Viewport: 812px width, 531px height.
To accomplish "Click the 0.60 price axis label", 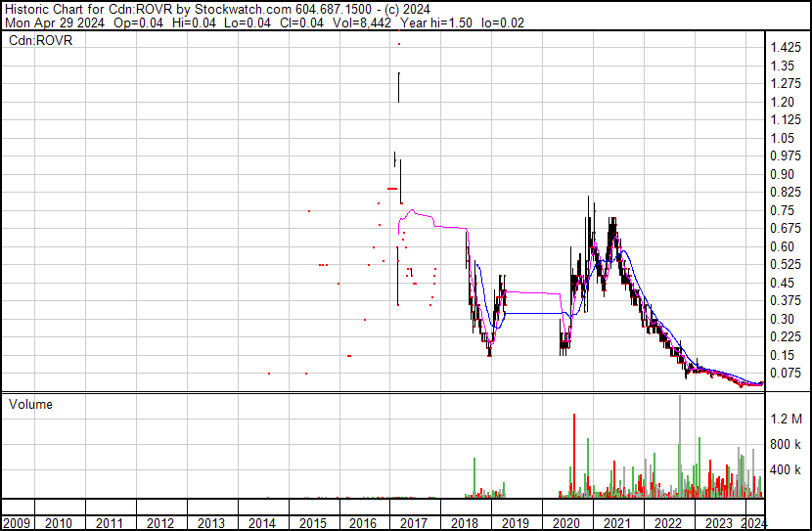I will point(782,246).
